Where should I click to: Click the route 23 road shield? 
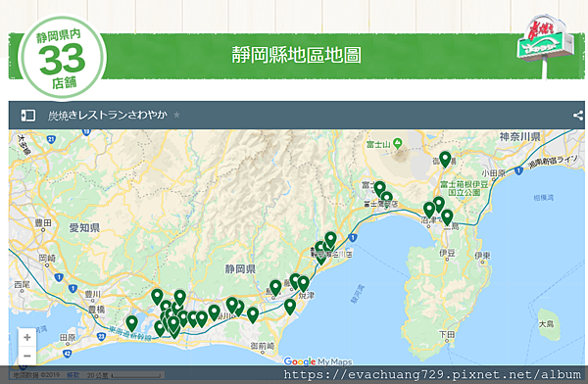click(101, 336)
